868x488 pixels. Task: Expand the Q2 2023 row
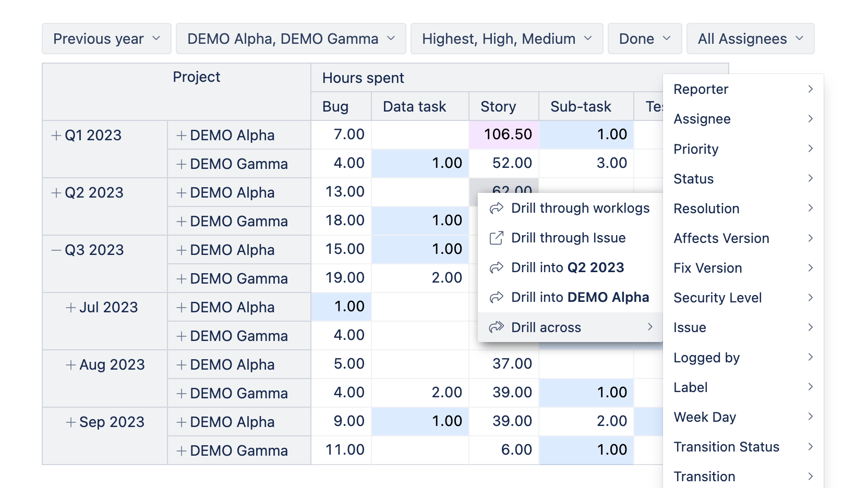(x=56, y=193)
